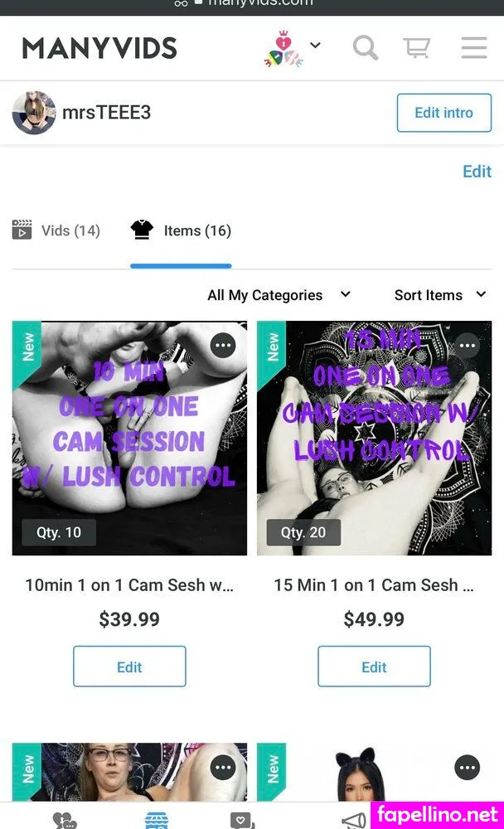Open the search magnifier icon
This screenshot has height=829, width=504.
pos(366,48)
